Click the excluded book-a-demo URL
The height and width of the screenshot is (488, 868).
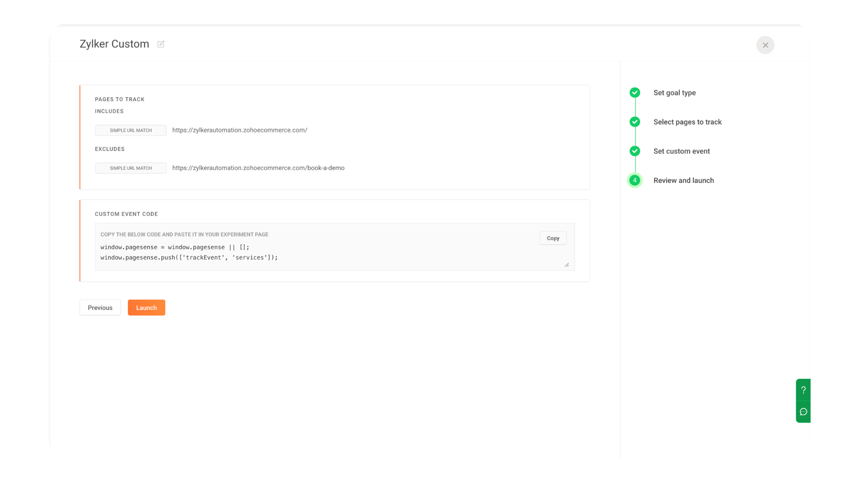coord(258,168)
